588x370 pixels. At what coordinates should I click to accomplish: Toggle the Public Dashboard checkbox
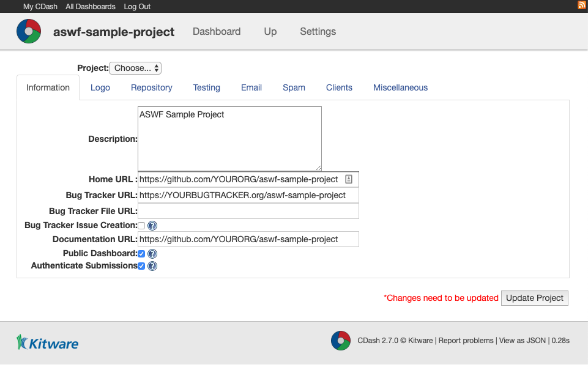pyautogui.click(x=141, y=254)
